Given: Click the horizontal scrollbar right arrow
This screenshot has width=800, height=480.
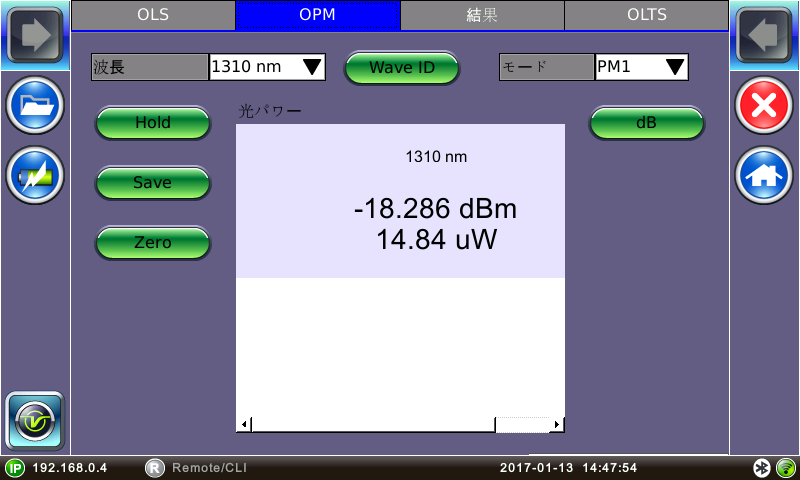Looking at the screenshot, I should point(558,425).
